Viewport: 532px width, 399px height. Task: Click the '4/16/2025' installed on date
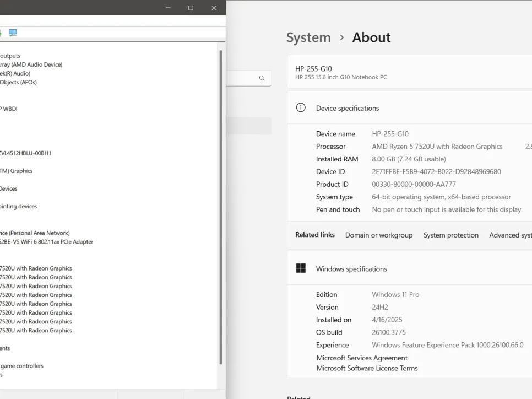[x=387, y=320]
